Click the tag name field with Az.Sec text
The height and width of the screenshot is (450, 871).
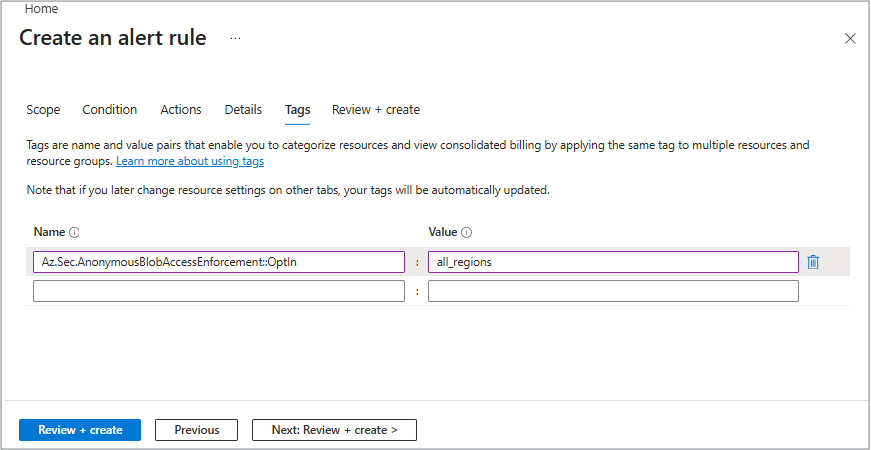(219, 262)
